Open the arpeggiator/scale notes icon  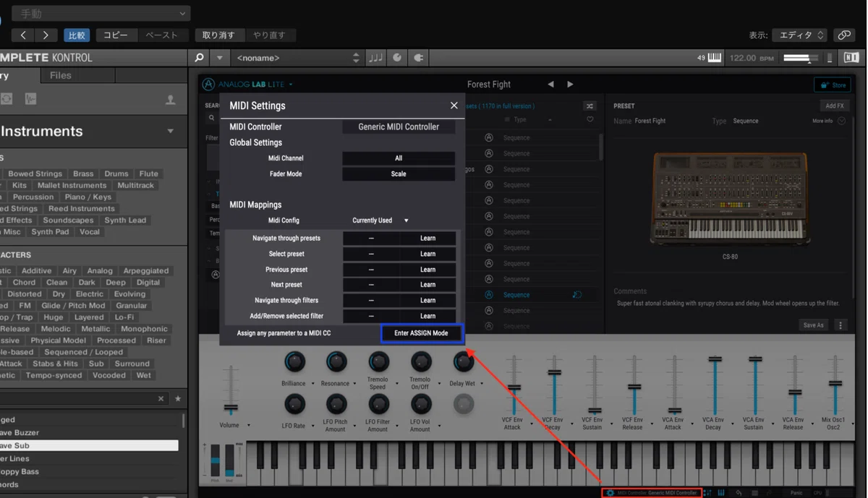(x=376, y=58)
